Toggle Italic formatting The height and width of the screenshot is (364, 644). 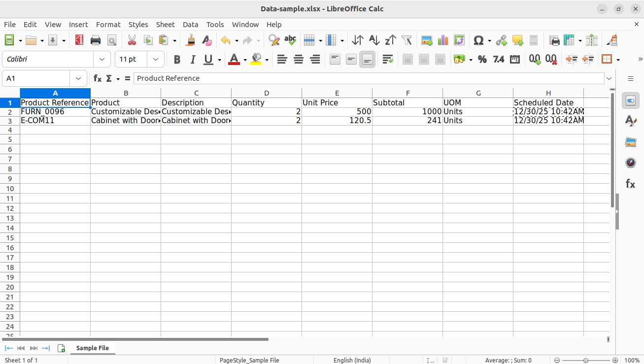pos(193,59)
